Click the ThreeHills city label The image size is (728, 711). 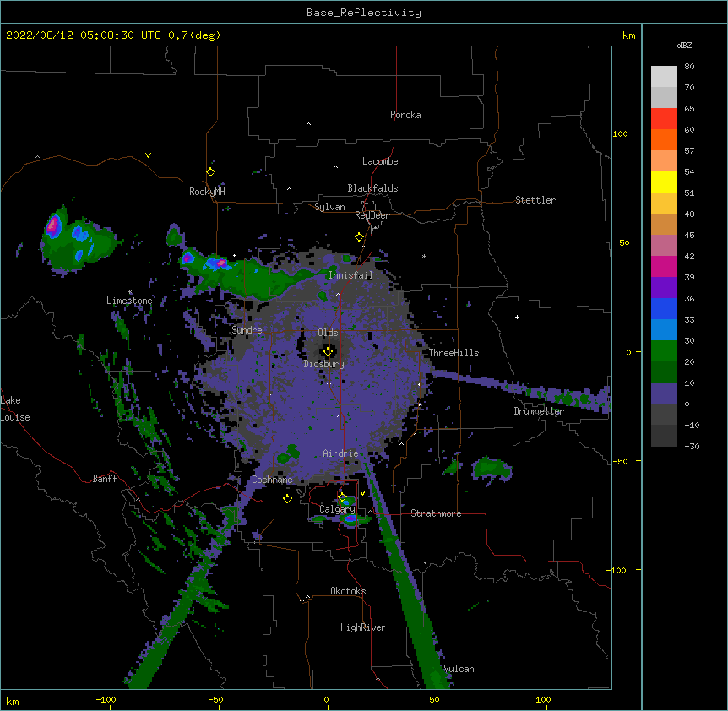pos(454,353)
